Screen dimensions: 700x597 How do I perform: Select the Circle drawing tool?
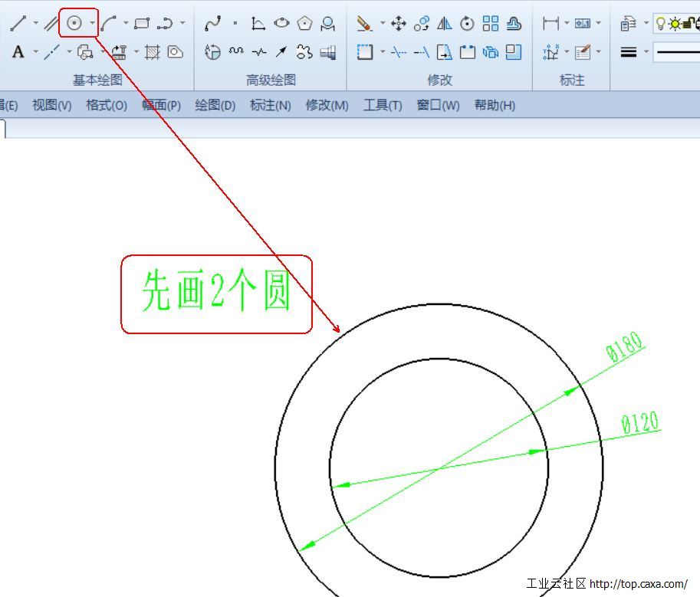pos(74,23)
